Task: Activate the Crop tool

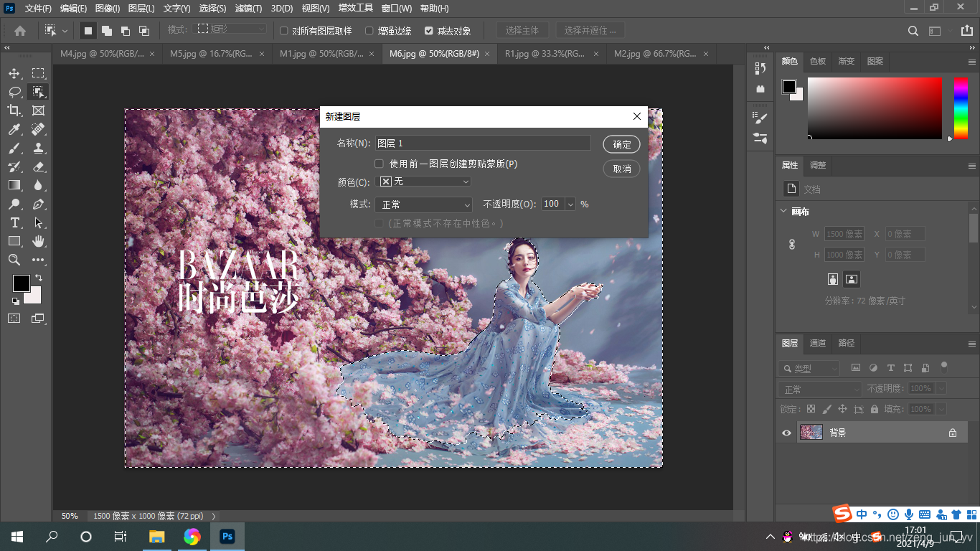Action: click(14, 110)
